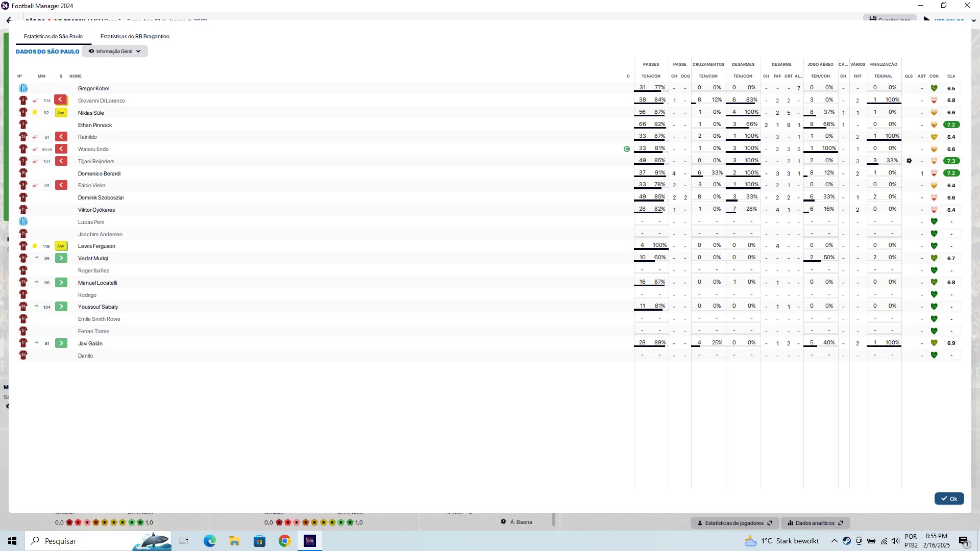
Task: Click the red substituted-off arrow for Reinildo
Action: coord(61,137)
